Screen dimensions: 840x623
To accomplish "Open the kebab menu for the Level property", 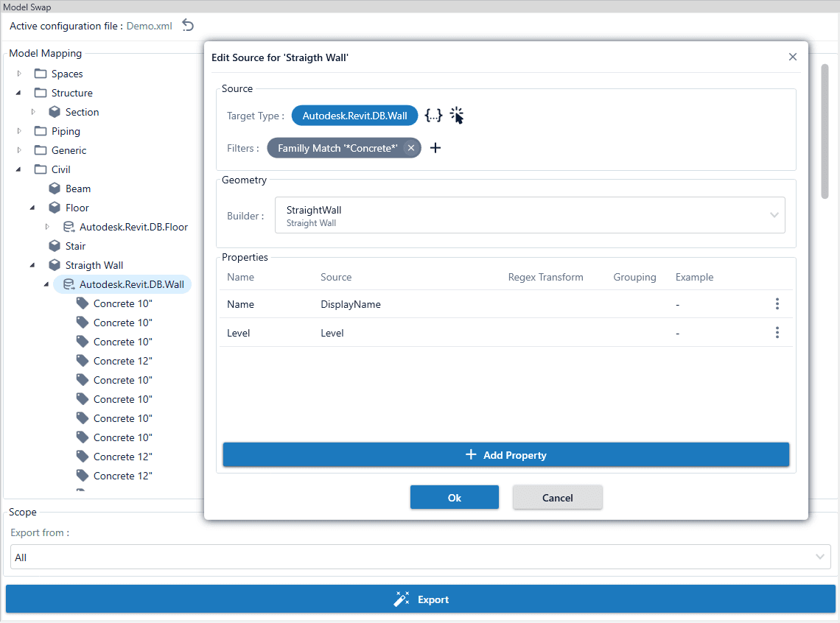I will 777,332.
